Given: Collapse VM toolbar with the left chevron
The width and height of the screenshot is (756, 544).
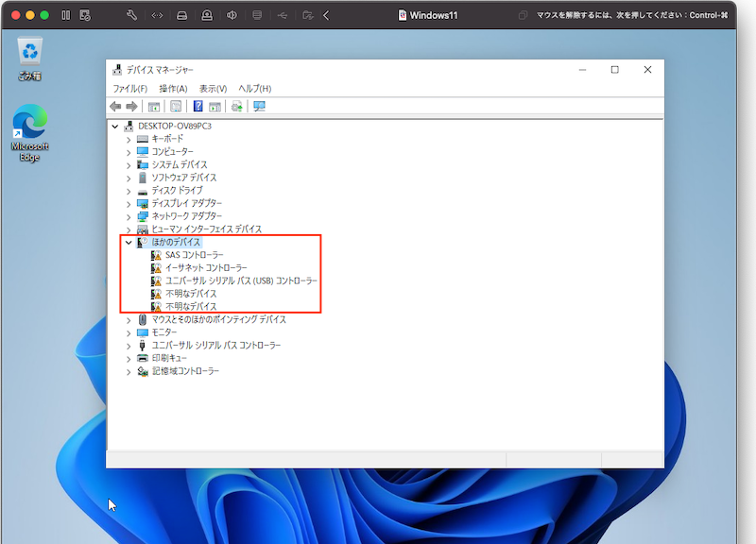Looking at the screenshot, I should coord(326,15).
